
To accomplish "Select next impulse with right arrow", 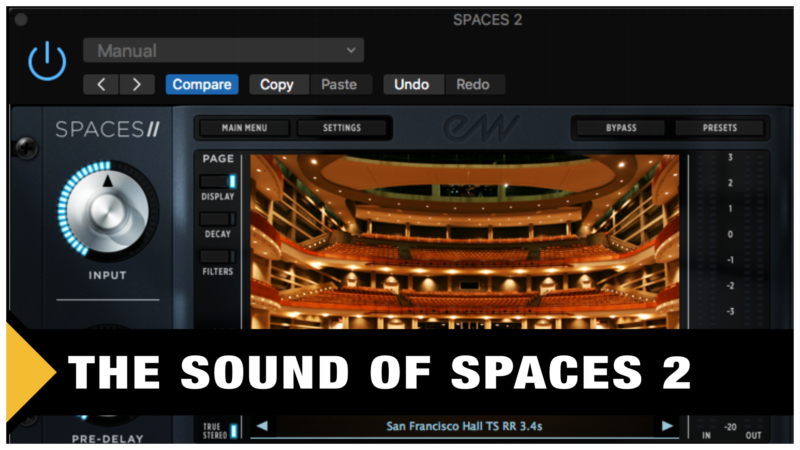I will [x=667, y=426].
